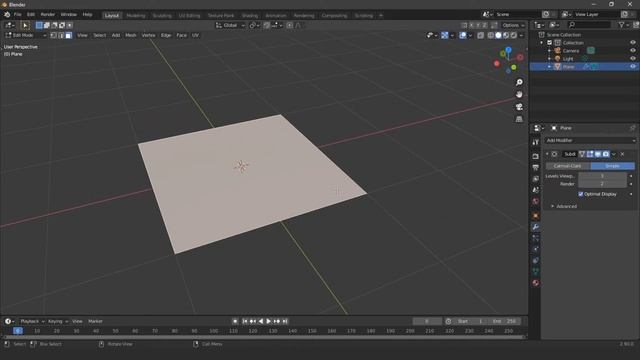
Task: Open the World properties tab
Action: pyautogui.click(x=536, y=201)
